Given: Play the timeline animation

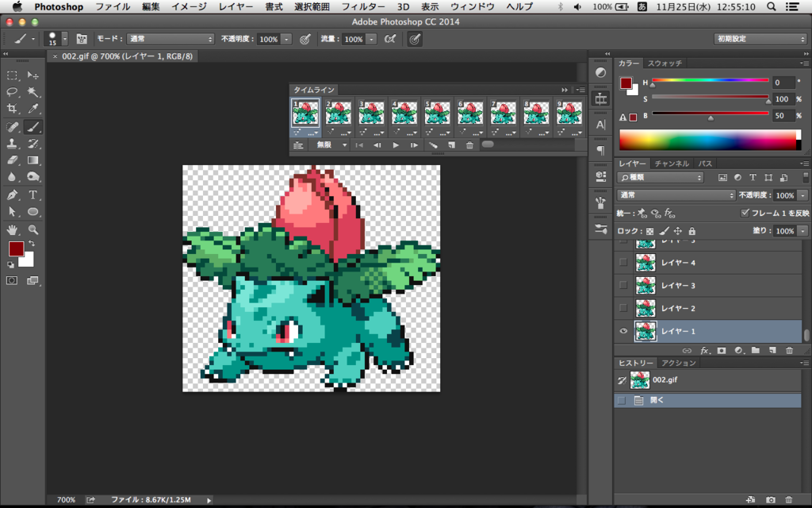Looking at the screenshot, I should click(x=396, y=145).
